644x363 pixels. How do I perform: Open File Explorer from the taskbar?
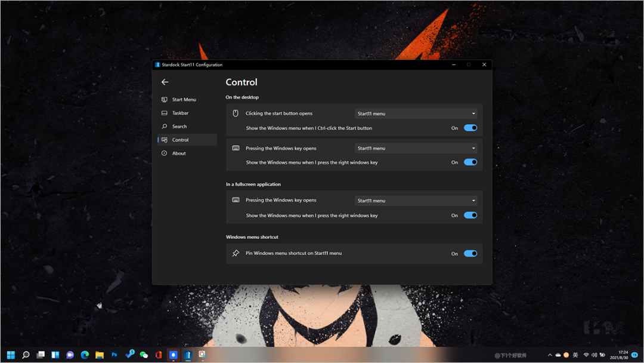click(100, 355)
